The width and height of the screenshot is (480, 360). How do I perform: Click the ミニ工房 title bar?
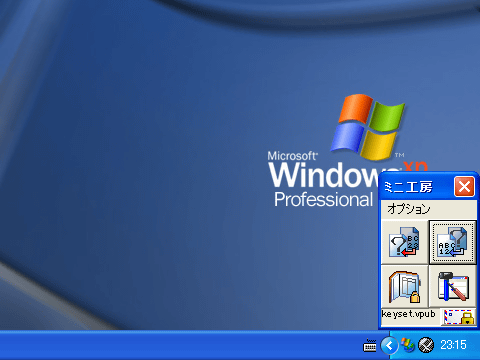(417, 186)
